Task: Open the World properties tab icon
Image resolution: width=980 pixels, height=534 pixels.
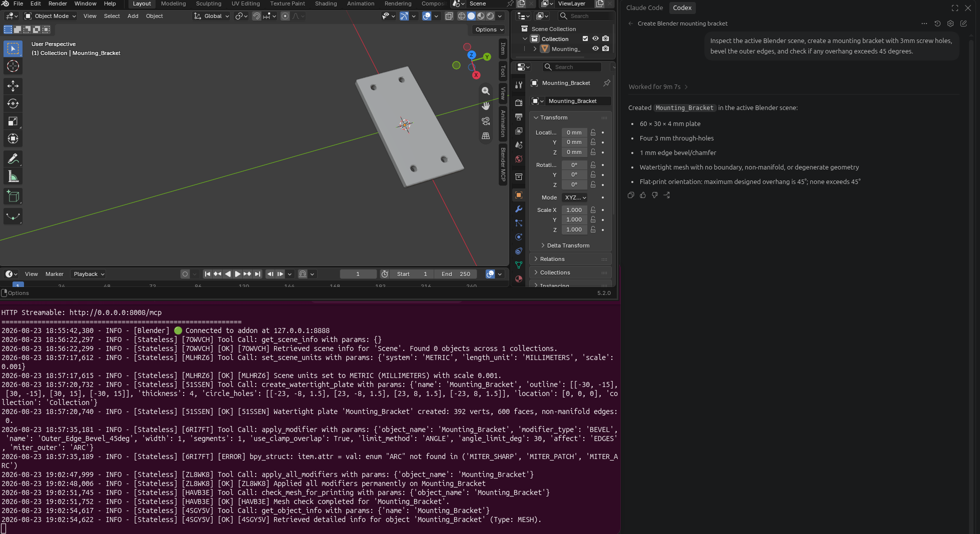Action: point(519,159)
